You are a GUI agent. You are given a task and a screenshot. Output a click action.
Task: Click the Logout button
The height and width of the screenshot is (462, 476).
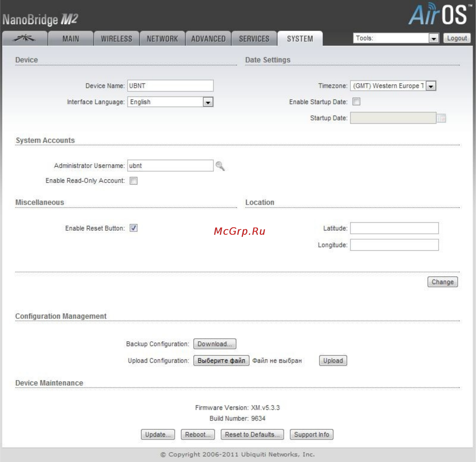(x=457, y=38)
